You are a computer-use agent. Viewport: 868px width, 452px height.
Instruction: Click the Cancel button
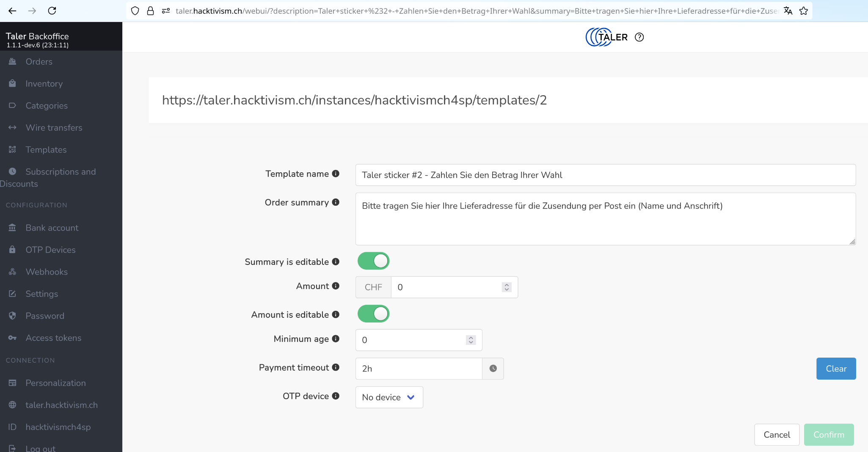(x=777, y=435)
